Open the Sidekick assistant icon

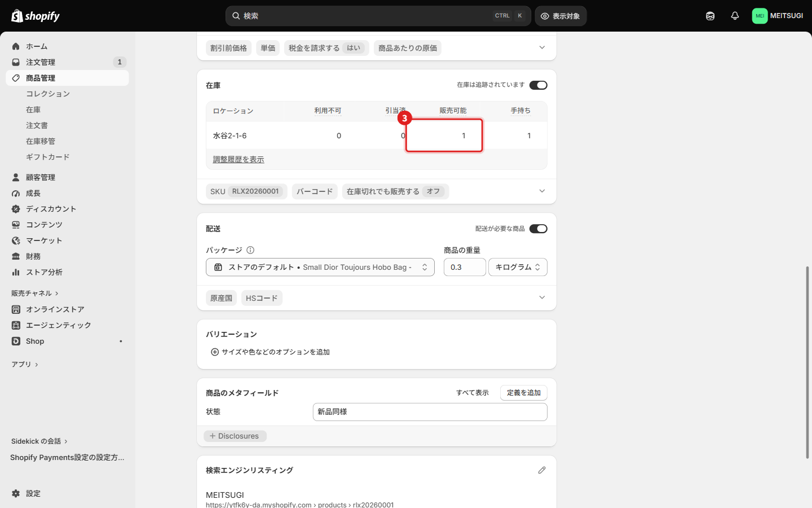point(710,16)
